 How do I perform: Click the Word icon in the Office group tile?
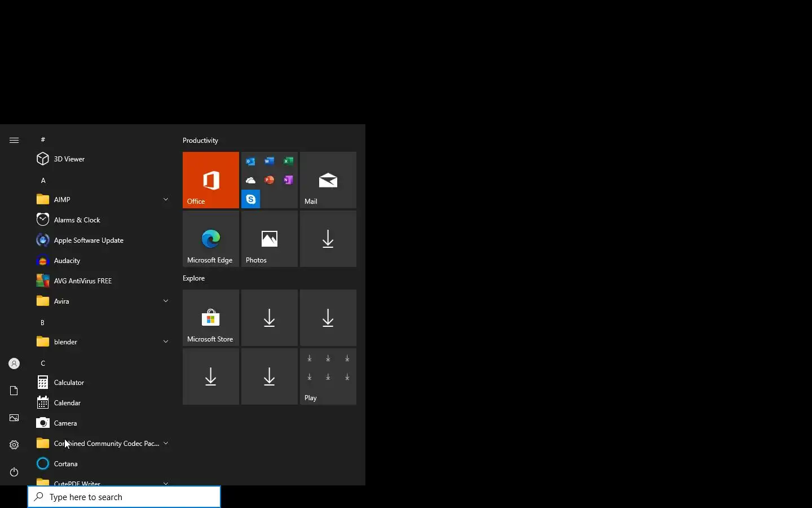pyautogui.click(x=270, y=161)
